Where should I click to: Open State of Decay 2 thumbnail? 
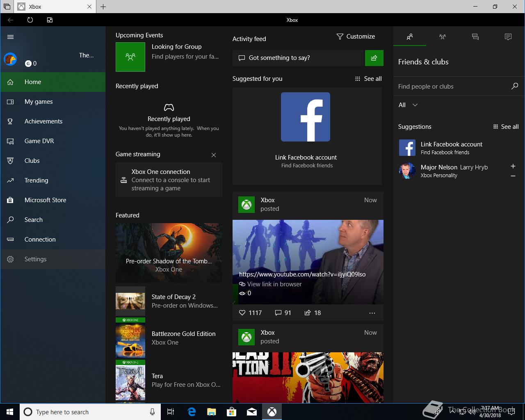tap(130, 301)
